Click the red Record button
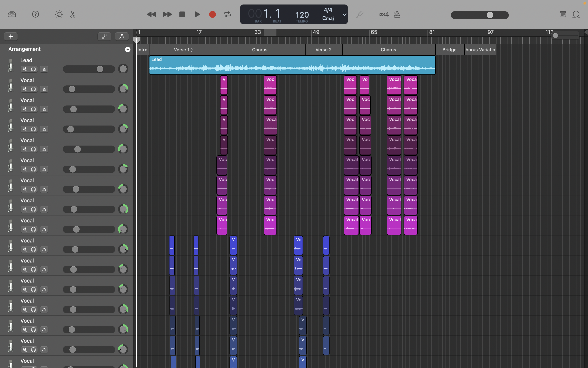This screenshot has height=368, width=588. pos(212,14)
